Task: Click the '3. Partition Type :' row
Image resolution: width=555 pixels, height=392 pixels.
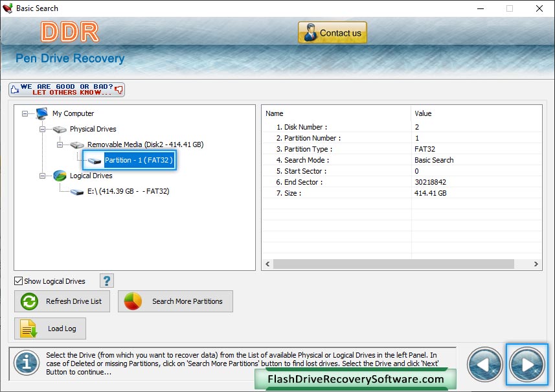Action: tap(402, 149)
